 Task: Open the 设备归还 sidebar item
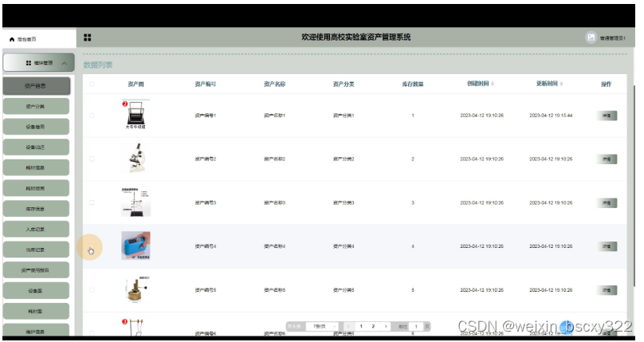point(36,147)
